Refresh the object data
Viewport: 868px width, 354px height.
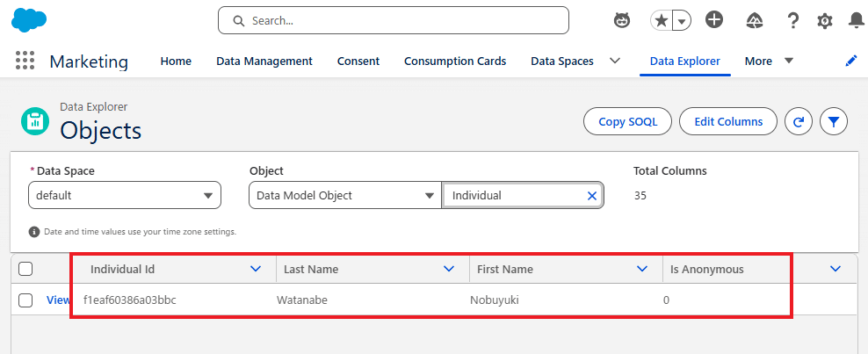coord(799,122)
